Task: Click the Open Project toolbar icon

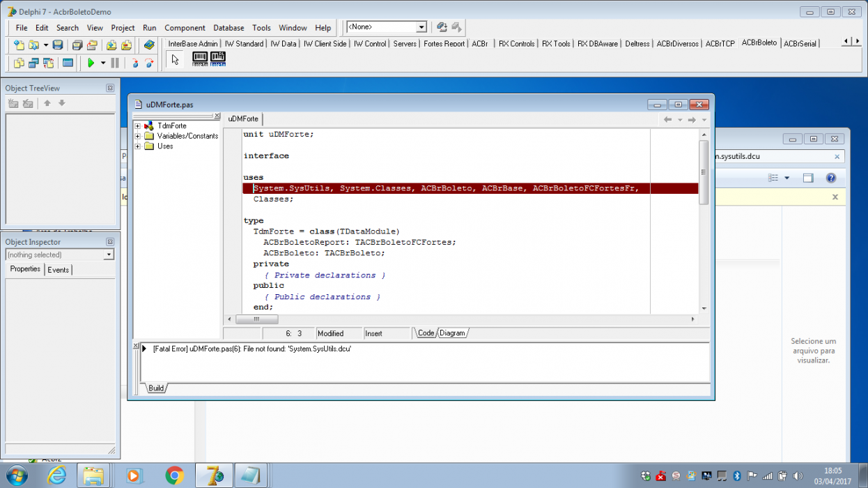Action: (92, 45)
